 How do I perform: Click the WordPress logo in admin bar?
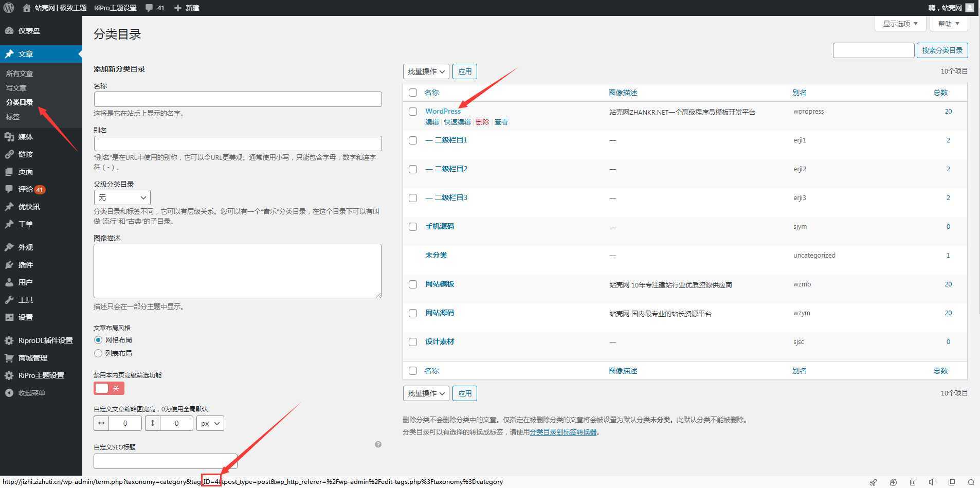(9, 8)
